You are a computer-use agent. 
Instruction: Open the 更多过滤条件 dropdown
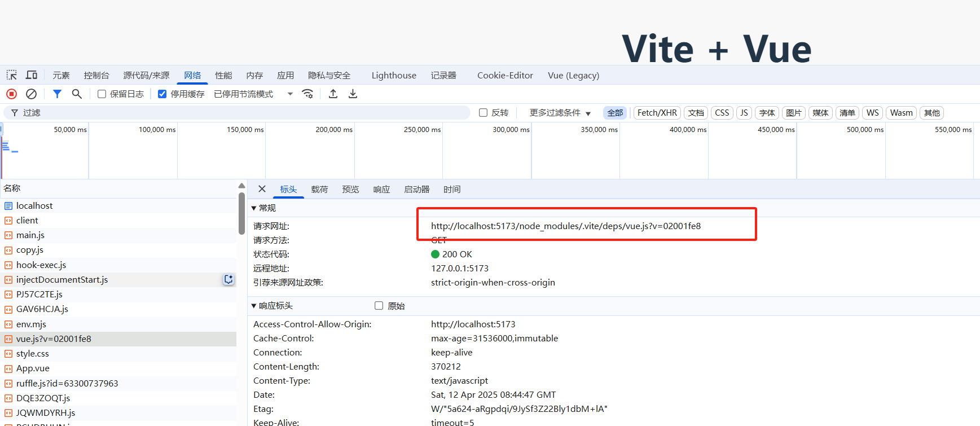[x=560, y=113]
